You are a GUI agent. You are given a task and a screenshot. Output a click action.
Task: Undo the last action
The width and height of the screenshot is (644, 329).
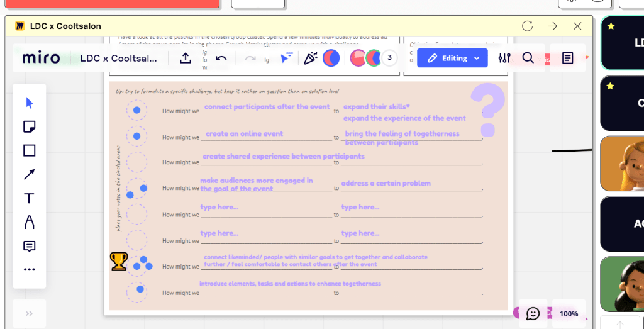(x=221, y=59)
